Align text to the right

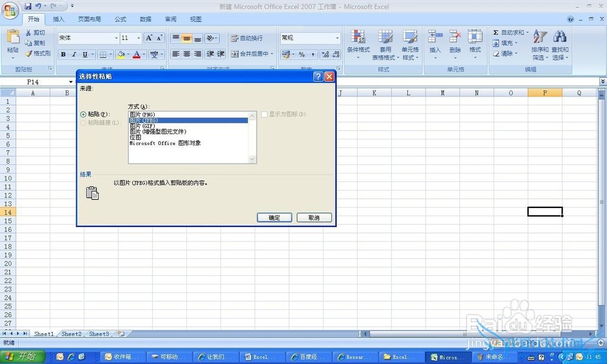pyautogui.click(x=197, y=54)
